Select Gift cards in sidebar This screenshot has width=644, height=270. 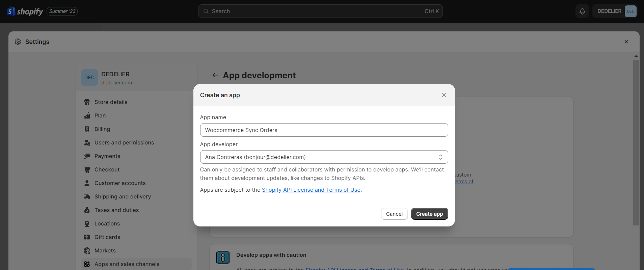[x=137, y=237]
